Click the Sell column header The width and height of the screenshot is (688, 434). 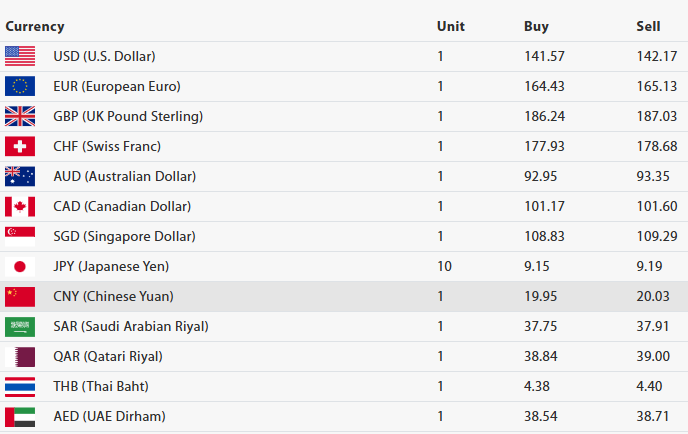coord(648,27)
